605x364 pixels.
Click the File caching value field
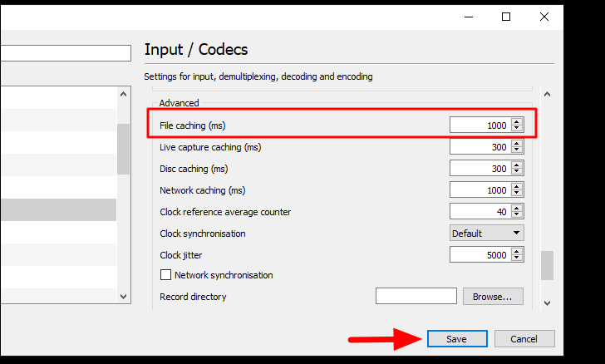480,125
